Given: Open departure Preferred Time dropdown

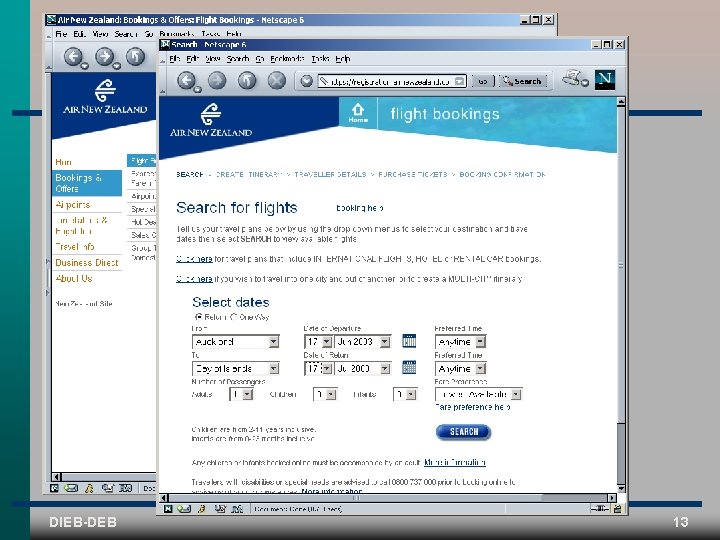Looking at the screenshot, I should pyautogui.click(x=460, y=342).
